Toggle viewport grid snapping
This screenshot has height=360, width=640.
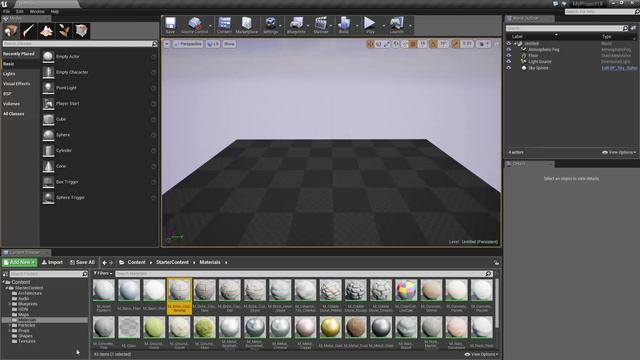coord(413,44)
